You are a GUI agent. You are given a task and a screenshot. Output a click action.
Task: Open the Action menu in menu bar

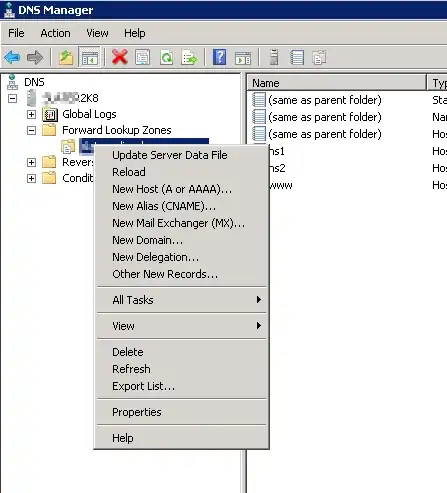pyautogui.click(x=55, y=33)
